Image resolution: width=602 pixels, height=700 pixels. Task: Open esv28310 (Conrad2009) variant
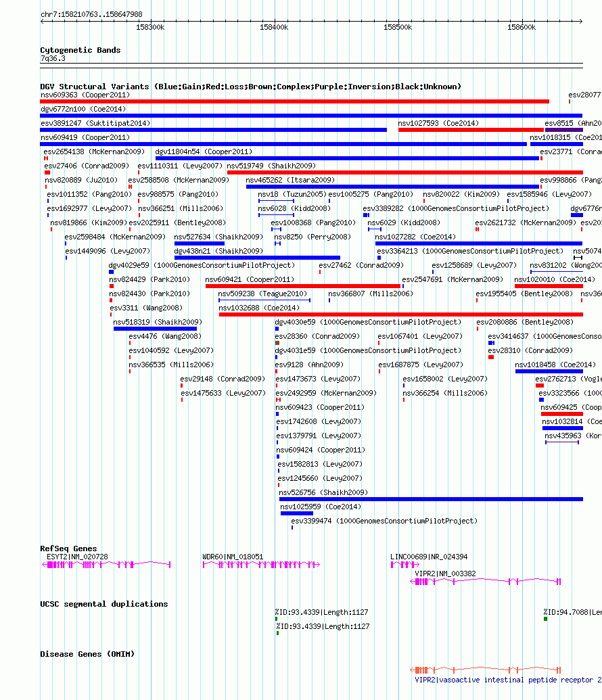pyautogui.click(x=530, y=351)
